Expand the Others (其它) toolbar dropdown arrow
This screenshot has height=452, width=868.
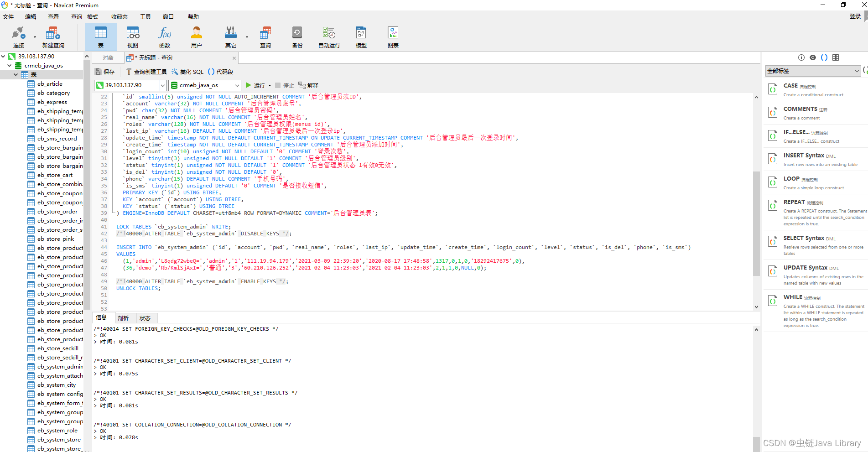point(247,37)
